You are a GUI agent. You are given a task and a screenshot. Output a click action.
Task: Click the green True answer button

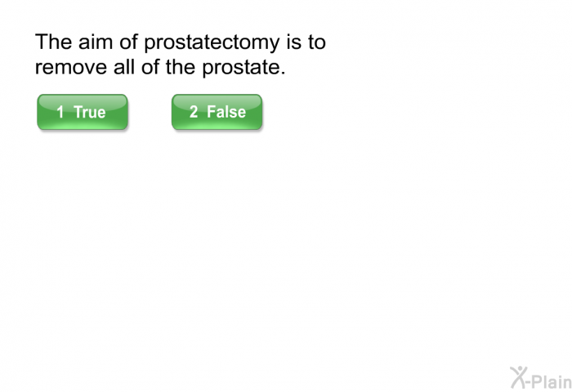(83, 112)
